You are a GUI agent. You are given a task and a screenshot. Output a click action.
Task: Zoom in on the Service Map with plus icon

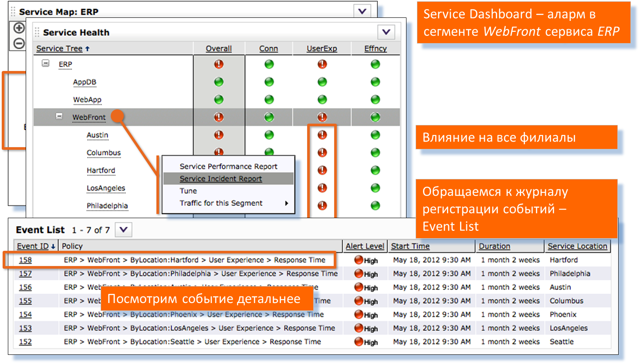point(19,28)
